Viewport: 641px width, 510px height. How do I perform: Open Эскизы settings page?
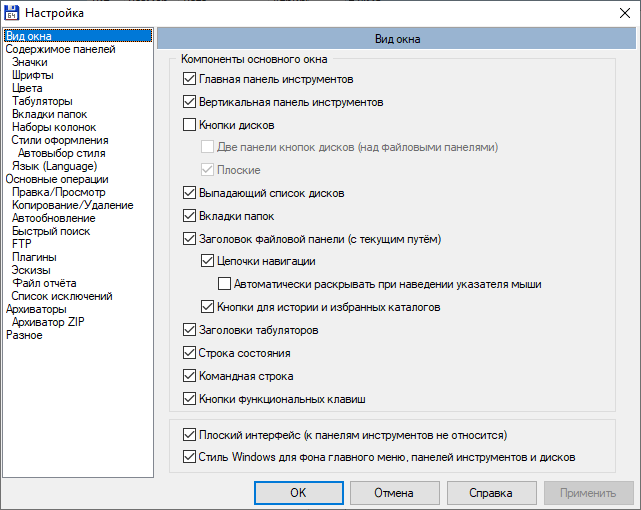click(x=31, y=270)
